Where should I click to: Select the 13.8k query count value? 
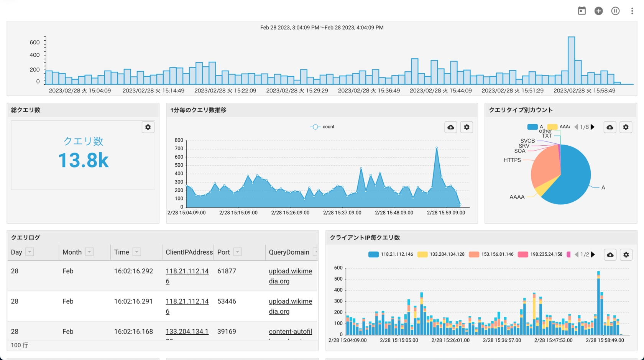tap(83, 160)
